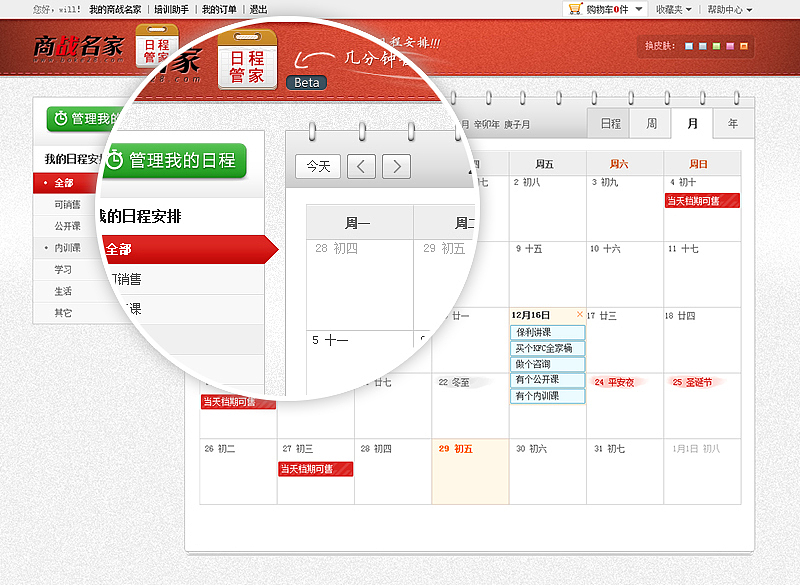The height and width of the screenshot is (585, 800).
Task: Select the 24 平安夜 day cell
Action: (x=625, y=406)
